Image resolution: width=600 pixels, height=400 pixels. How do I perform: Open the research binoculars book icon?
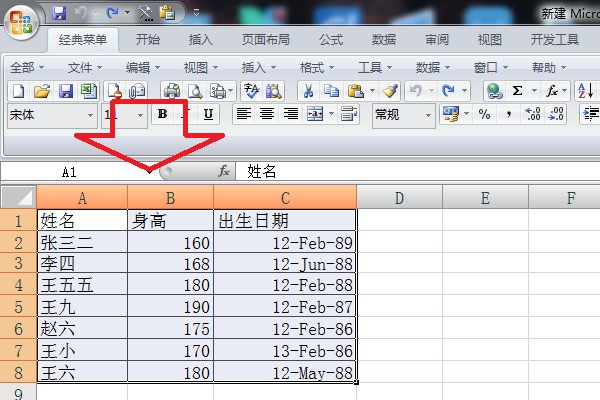pos(274,91)
